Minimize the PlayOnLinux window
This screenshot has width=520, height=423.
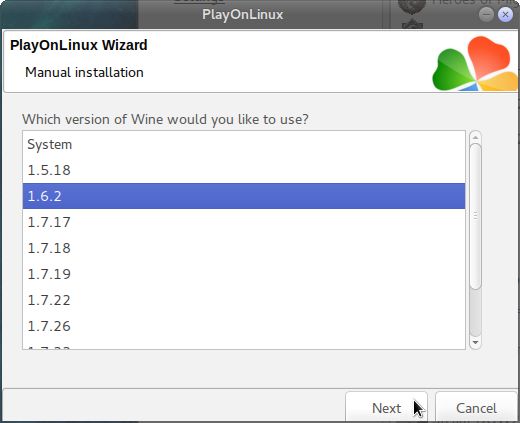(486, 14)
